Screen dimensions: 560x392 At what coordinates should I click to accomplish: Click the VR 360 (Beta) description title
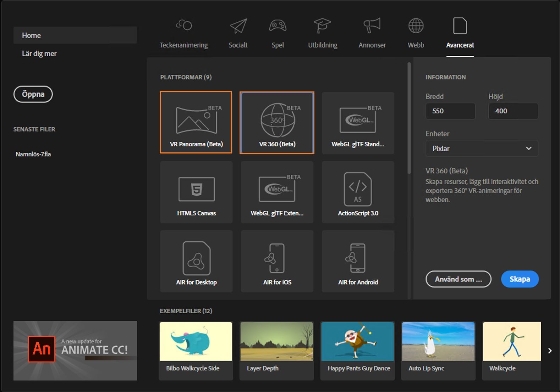pyautogui.click(x=447, y=171)
